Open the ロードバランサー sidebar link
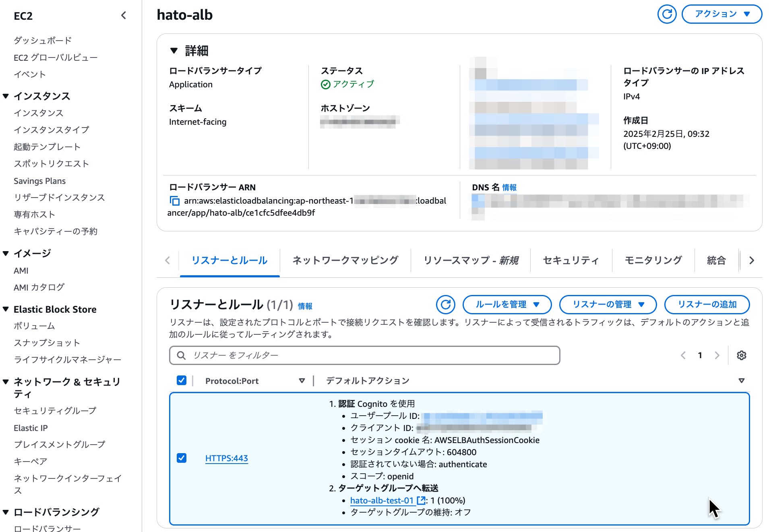 click(47, 528)
